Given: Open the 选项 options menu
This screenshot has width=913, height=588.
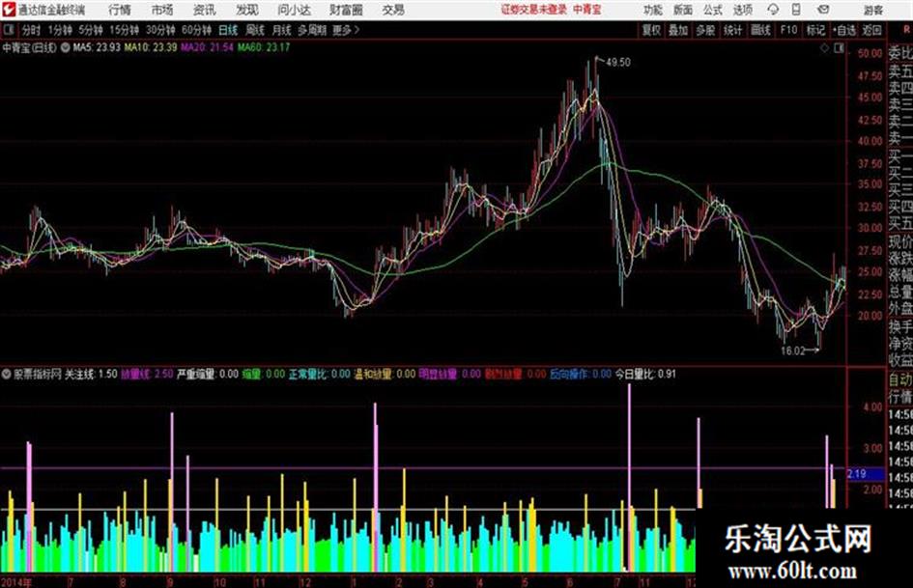Looking at the screenshot, I should [x=743, y=10].
